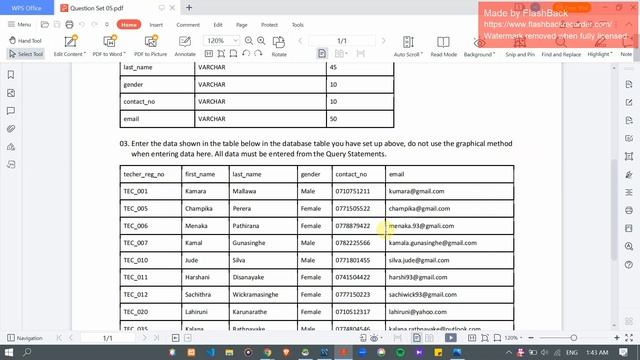Switch to the Tools tab
This screenshot has height=360, width=640.
pos(298,24)
